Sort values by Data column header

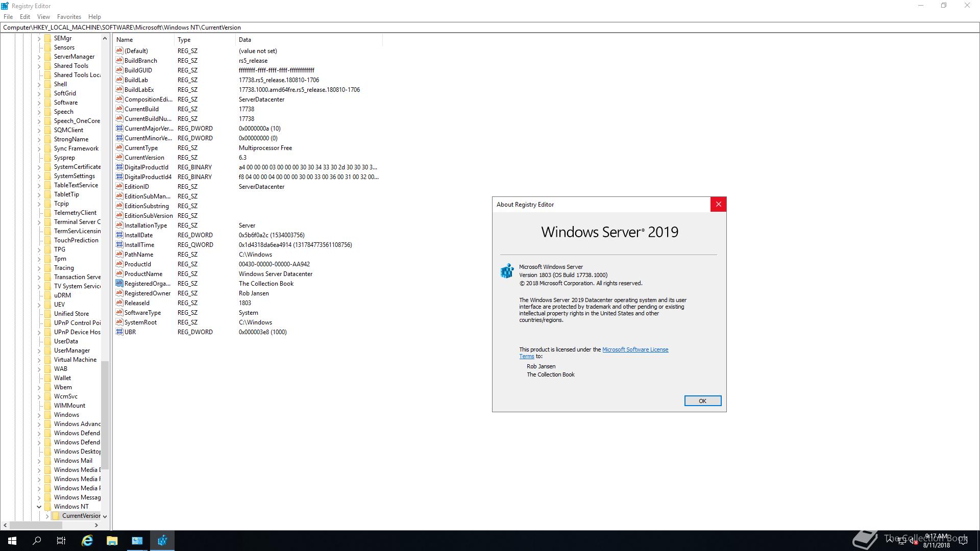pos(309,39)
